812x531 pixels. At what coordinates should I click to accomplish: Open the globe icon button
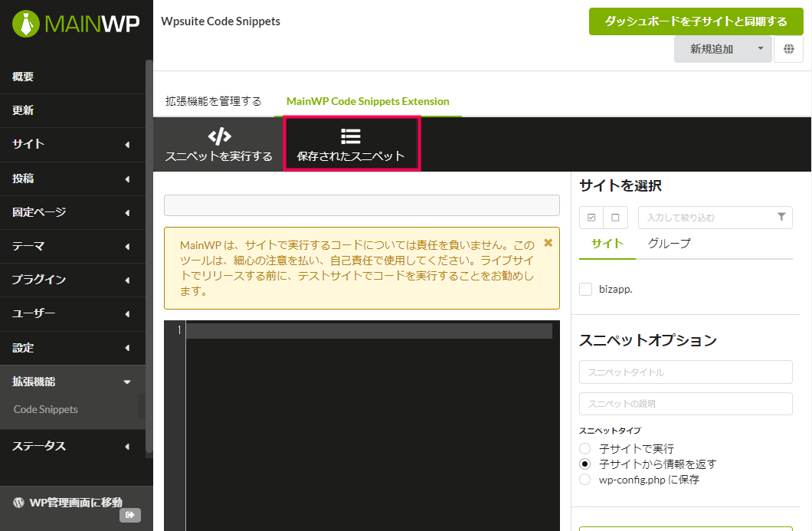[x=788, y=49]
